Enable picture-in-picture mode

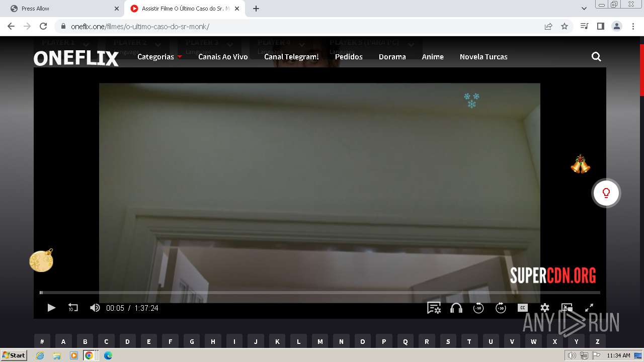pos(567,308)
